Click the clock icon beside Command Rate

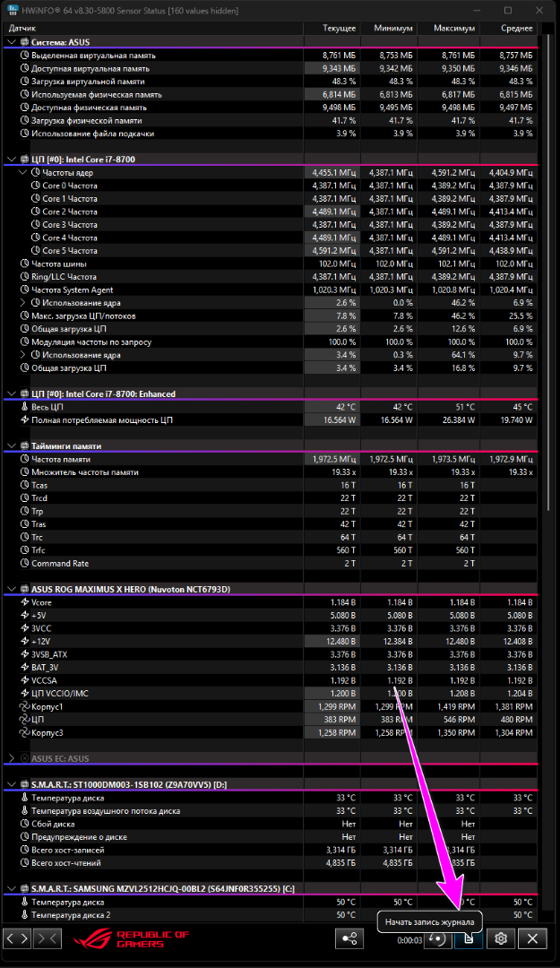tap(25, 563)
